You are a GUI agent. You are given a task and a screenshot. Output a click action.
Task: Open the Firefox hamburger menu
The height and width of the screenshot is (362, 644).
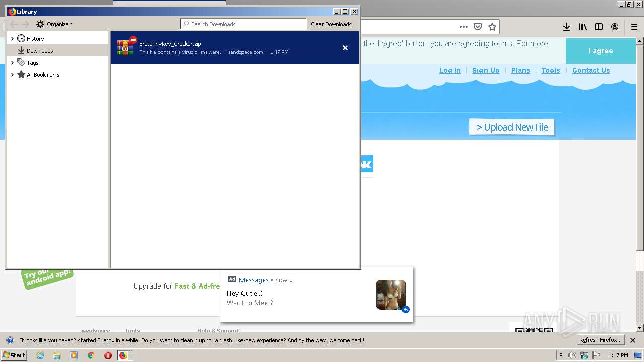coord(634,27)
